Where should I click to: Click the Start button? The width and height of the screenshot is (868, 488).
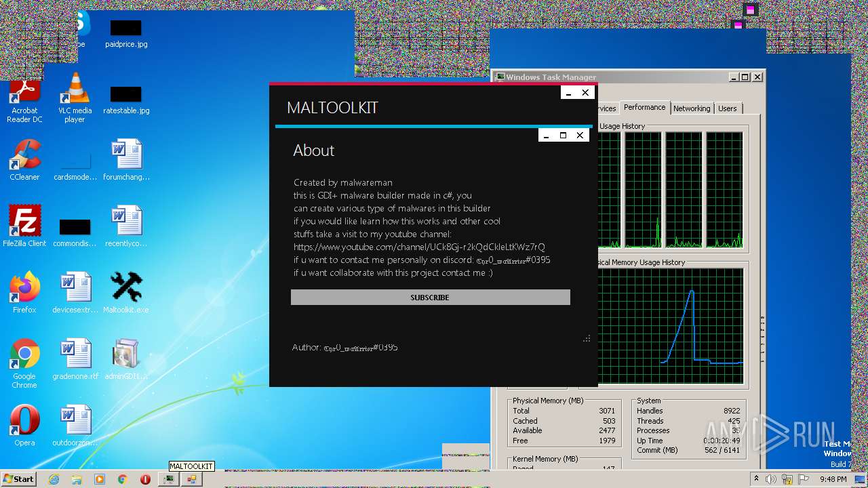[x=19, y=479]
